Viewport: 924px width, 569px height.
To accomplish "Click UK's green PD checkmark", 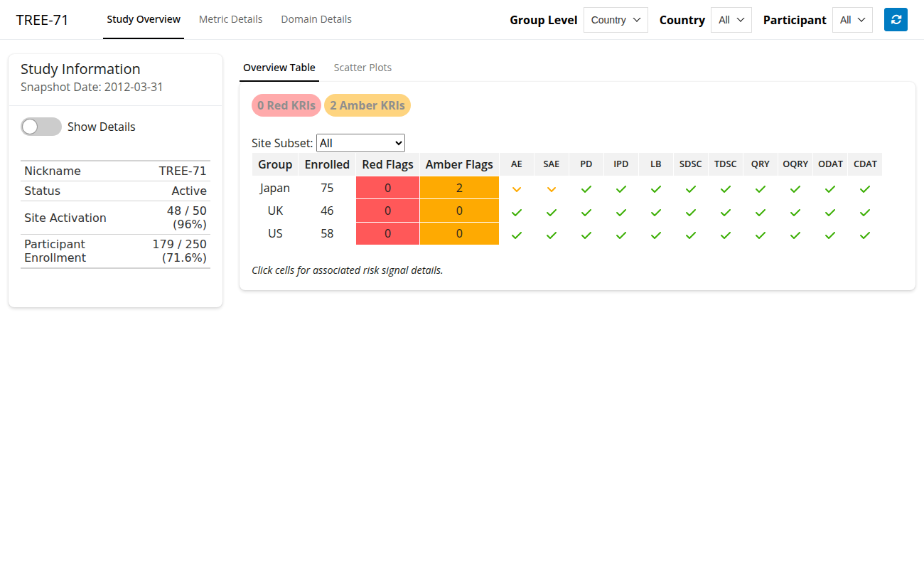I will click(x=586, y=212).
